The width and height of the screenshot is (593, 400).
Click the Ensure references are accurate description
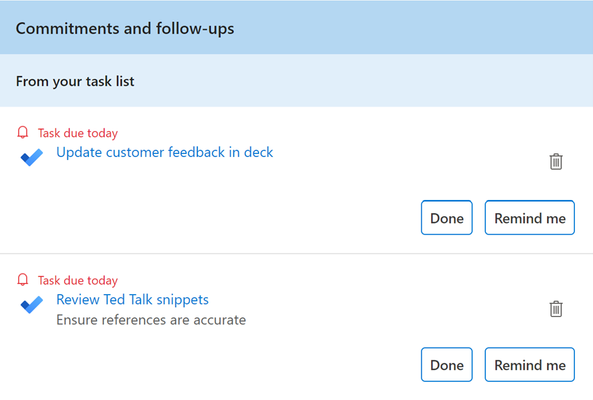151,320
